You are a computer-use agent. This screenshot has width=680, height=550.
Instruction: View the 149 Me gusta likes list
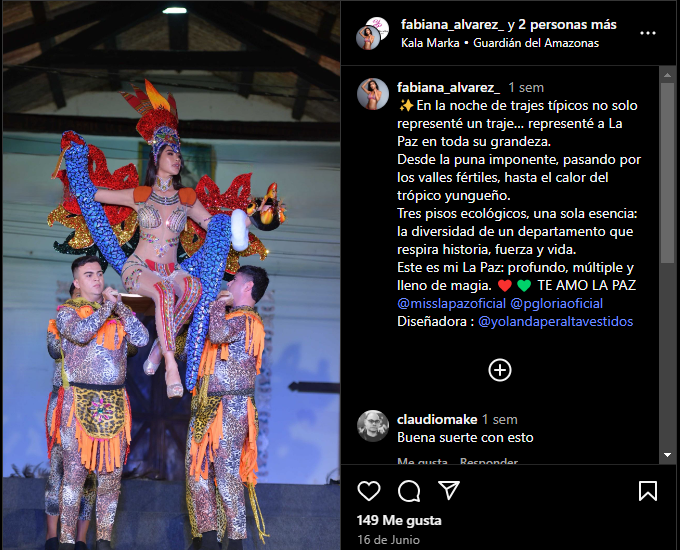point(399,520)
